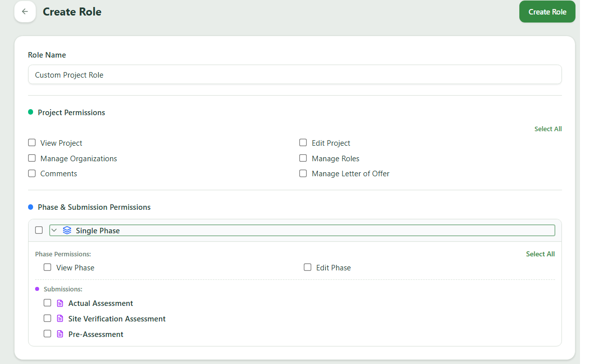Click the Manage Organizations label
The image size is (591, 364).
[x=79, y=159]
